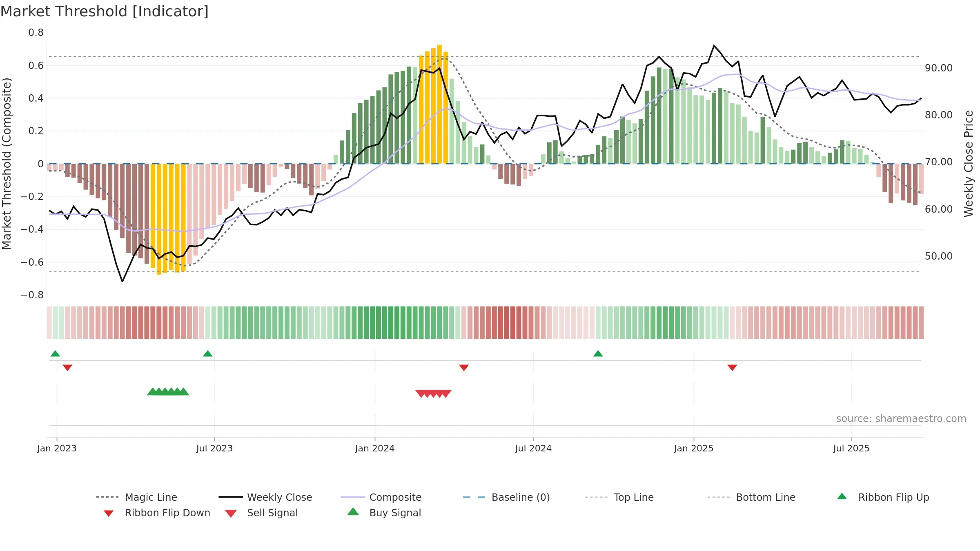
Task: Toggle Sell Signal legend entry
Action: coord(261,513)
